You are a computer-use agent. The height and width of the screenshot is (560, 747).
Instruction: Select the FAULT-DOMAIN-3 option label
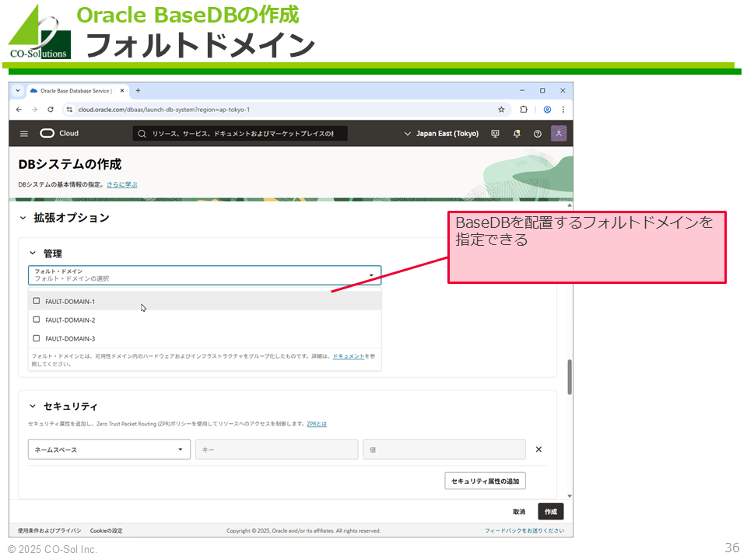(x=70, y=338)
